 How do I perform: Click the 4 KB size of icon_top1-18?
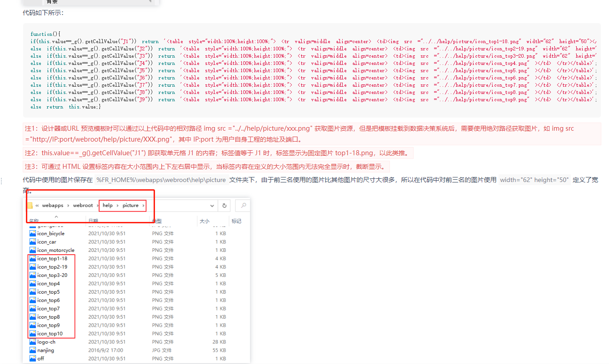(220, 258)
